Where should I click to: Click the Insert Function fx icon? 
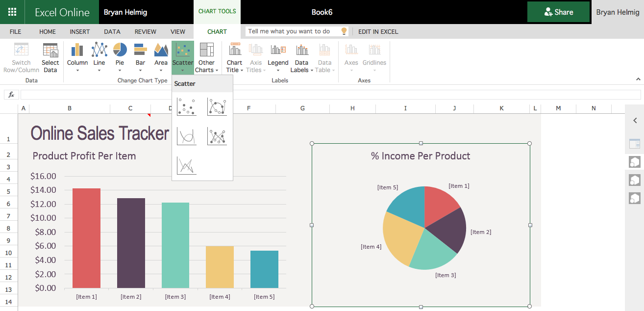[x=11, y=94]
